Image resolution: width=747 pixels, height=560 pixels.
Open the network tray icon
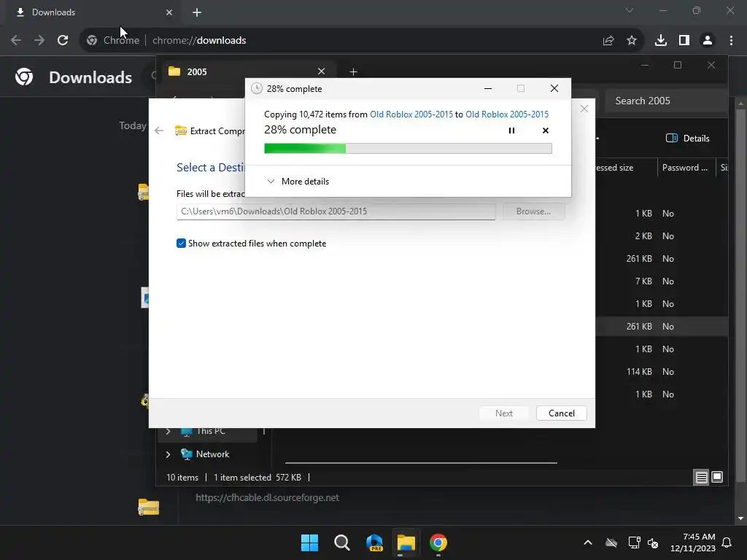[x=634, y=542]
